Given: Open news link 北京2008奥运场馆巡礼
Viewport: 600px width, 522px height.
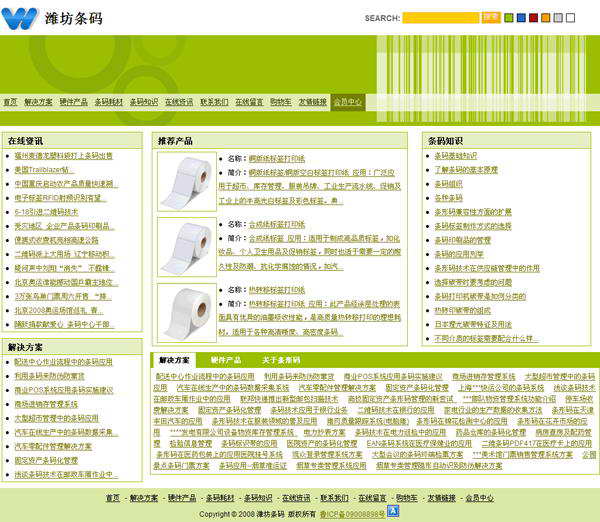Looking at the screenshot, I should click(58, 310).
